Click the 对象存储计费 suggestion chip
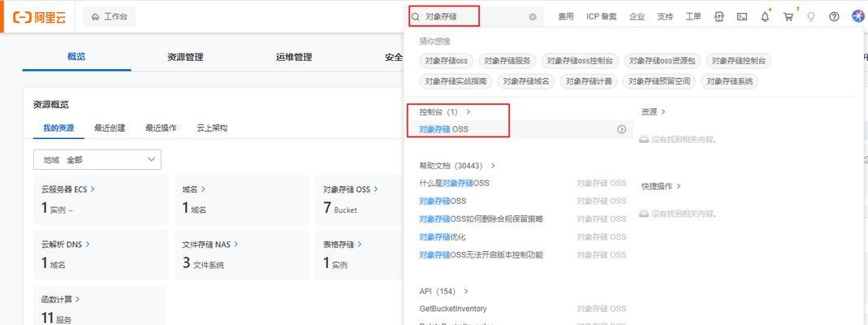 pos(589,80)
